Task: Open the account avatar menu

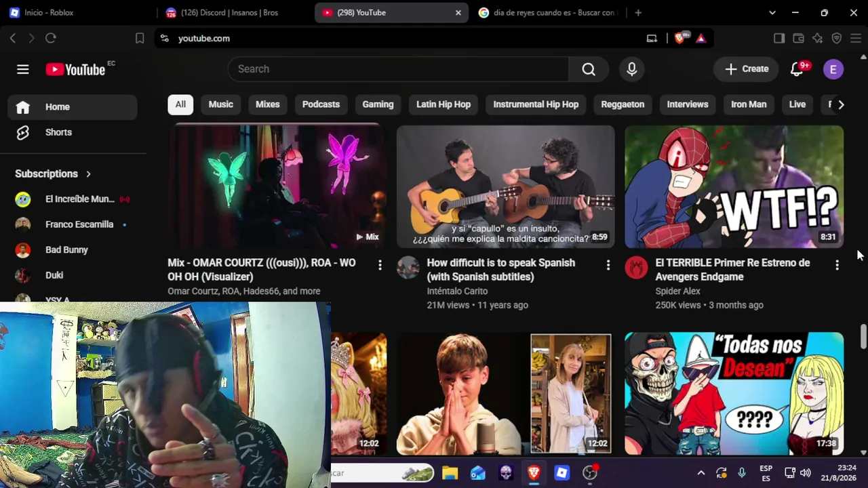Action: point(833,69)
